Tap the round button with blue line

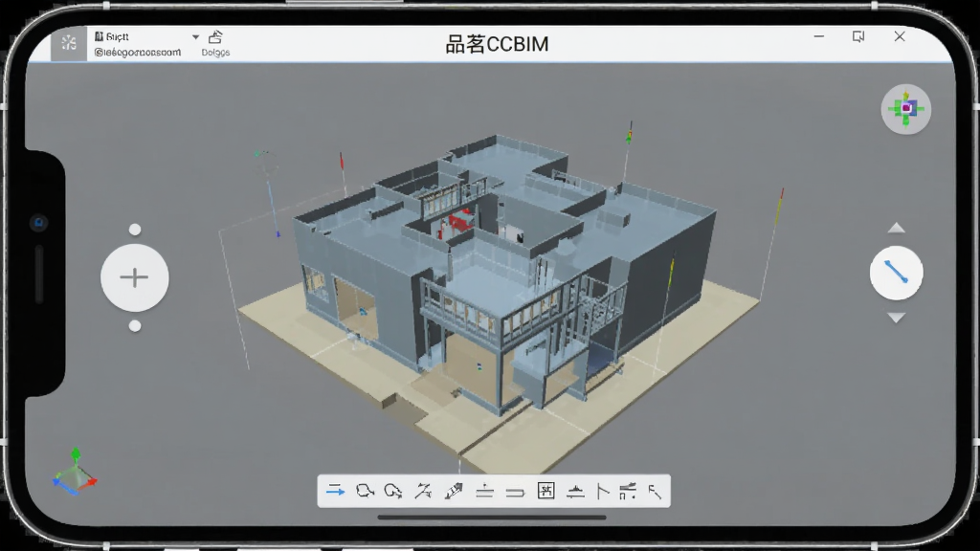(896, 273)
